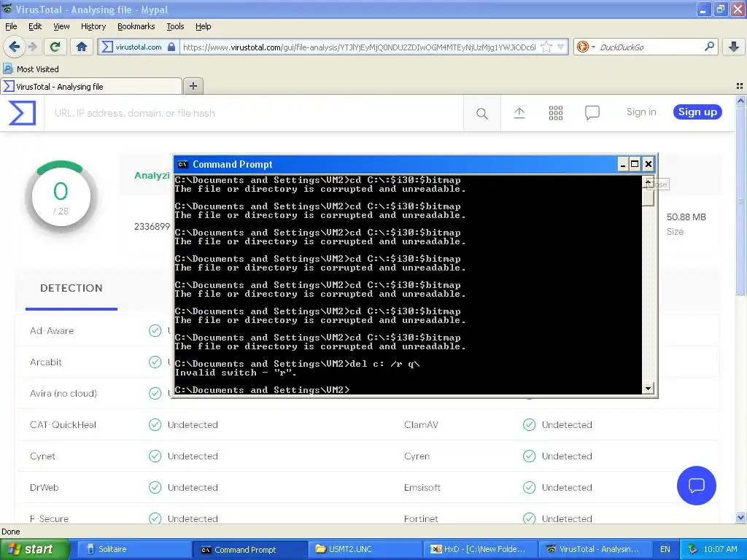Viewport: 747px width, 560px height.
Task: Click the Command Prompt scrollbar thumb
Action: point(648,197)
